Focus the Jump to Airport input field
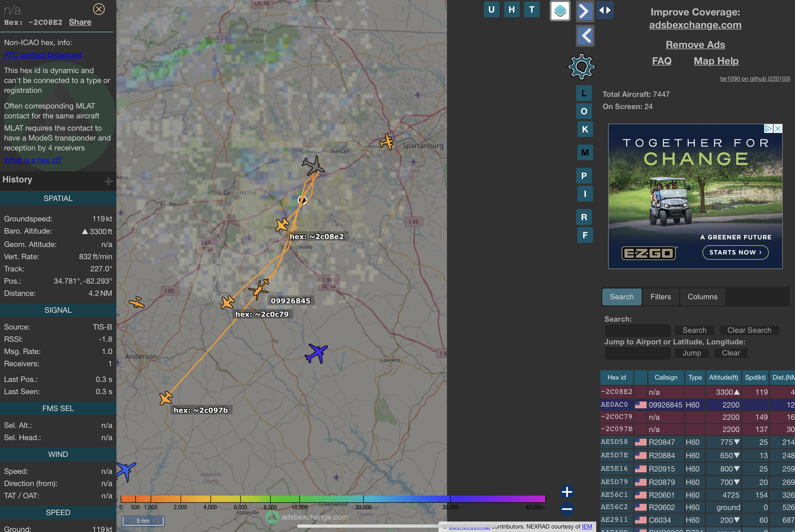 pos(638,353)
